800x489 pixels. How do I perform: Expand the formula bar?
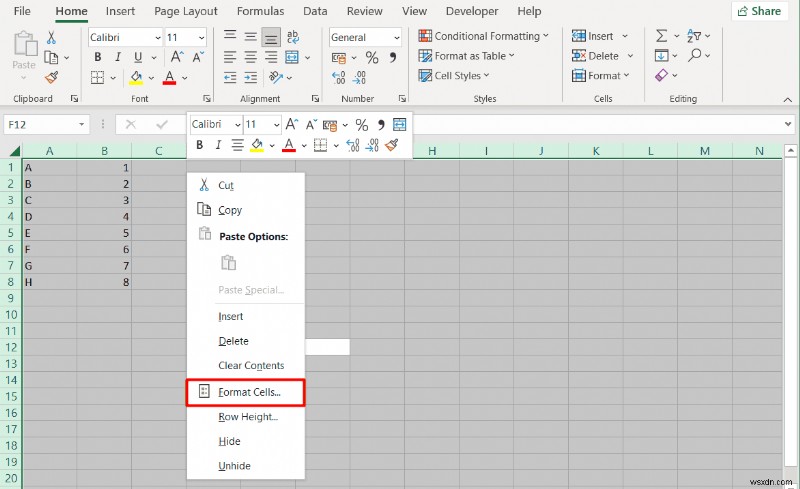[x=788, y=124]
